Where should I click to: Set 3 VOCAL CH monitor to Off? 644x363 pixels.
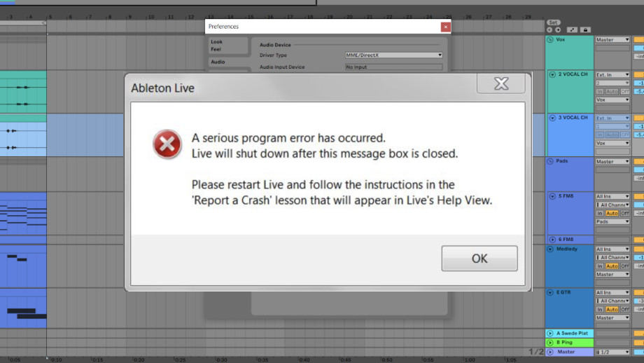pyautogui.click(x=624, y=135)
